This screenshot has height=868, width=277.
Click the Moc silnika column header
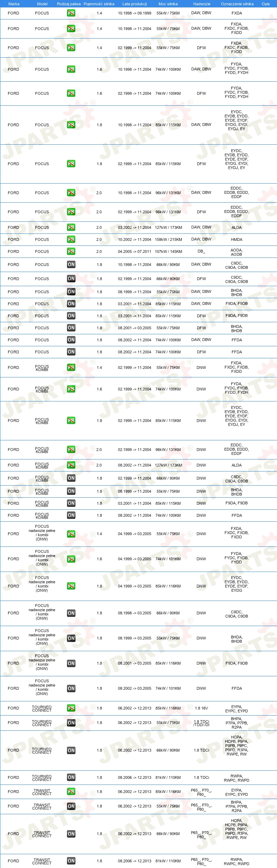point(168,4)
